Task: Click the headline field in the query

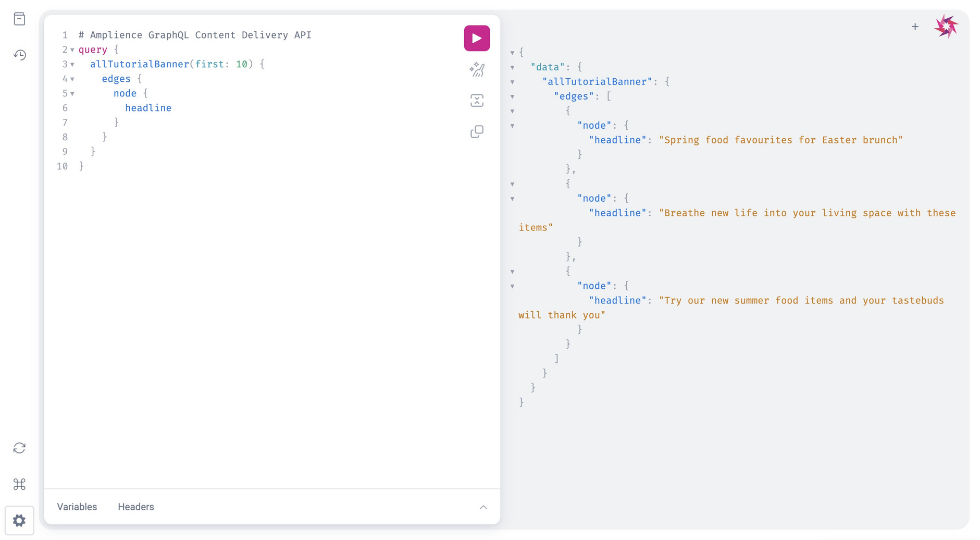Action: tap(148, 108)
